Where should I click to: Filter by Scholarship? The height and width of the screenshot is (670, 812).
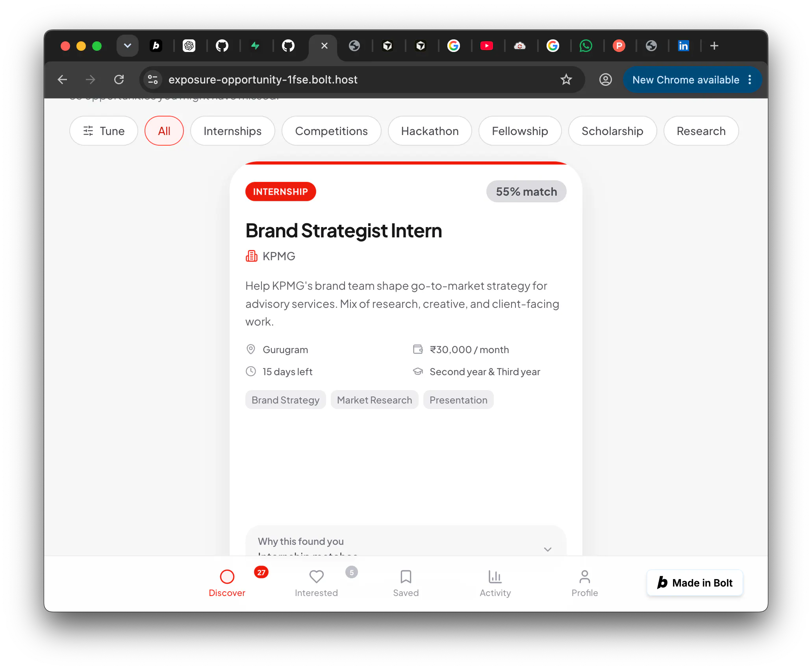613,131
